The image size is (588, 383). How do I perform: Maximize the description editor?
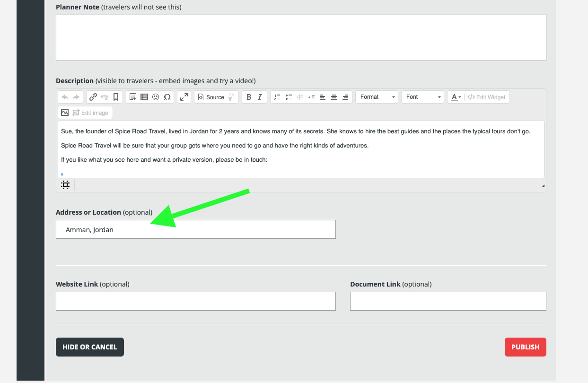tap(184, 97)
